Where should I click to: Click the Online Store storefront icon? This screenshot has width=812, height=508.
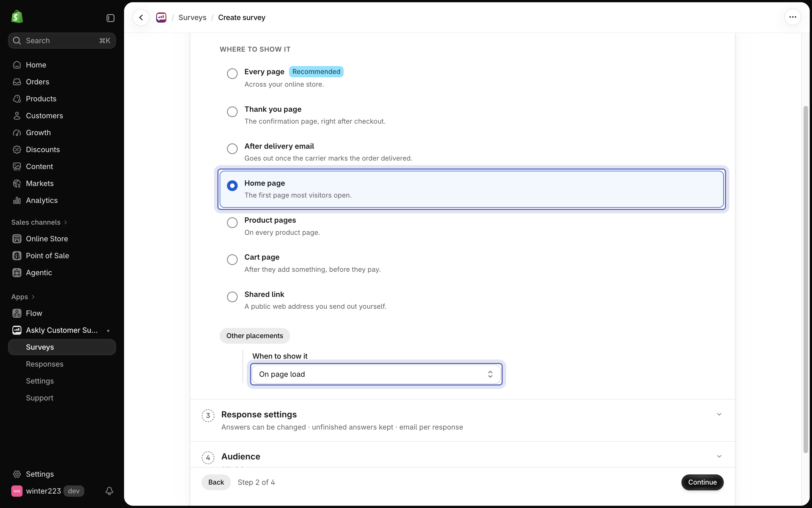(x=17, y=238)
